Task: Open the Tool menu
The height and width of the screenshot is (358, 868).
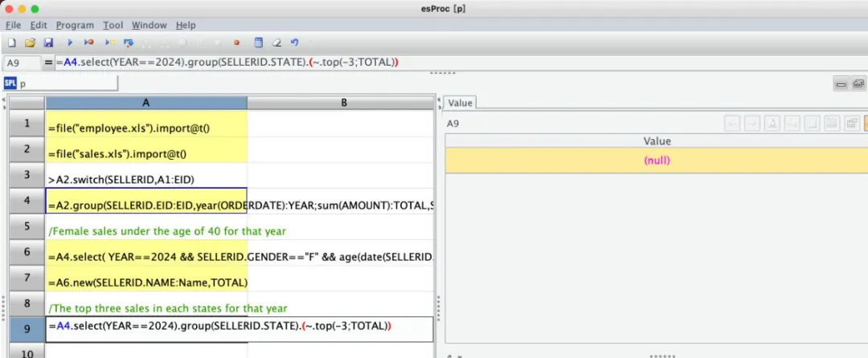Action: pyautogui.click(x=113, y=25)
